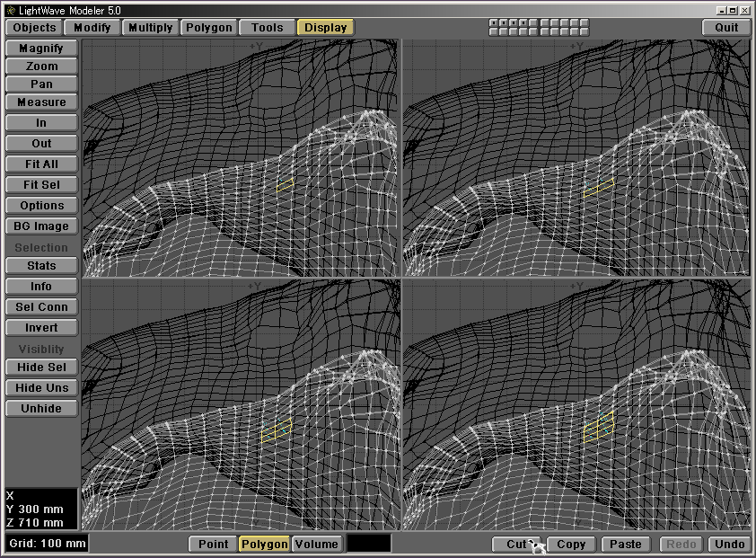Switch to the Tools tab

pyautogui.click(x=267, y=27)
